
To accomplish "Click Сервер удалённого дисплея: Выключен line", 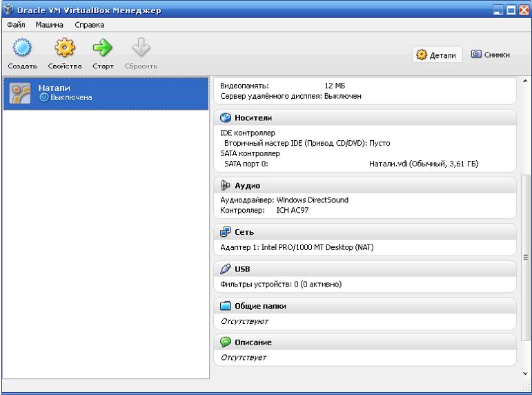I will point(290,96).
